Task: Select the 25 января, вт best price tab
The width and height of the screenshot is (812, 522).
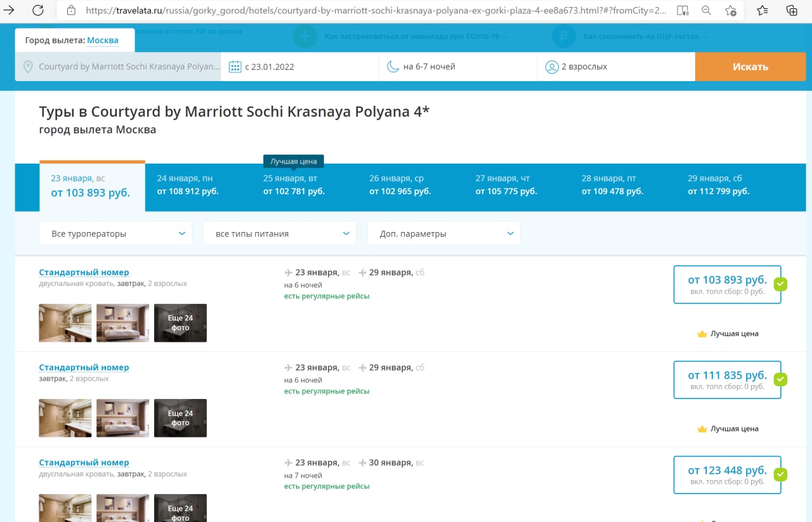Action: [304, 185]
